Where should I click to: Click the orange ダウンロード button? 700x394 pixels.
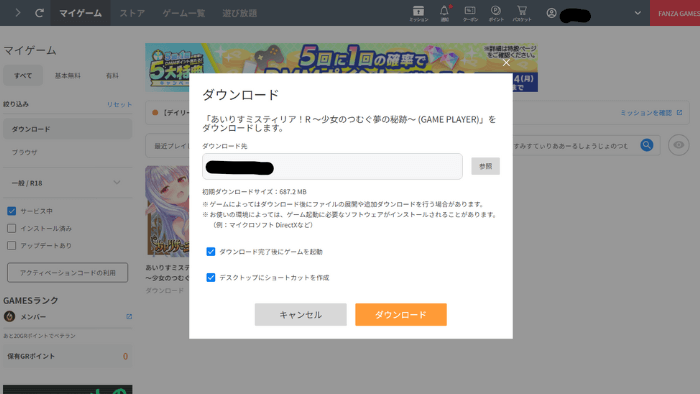[x=401, y=315]
